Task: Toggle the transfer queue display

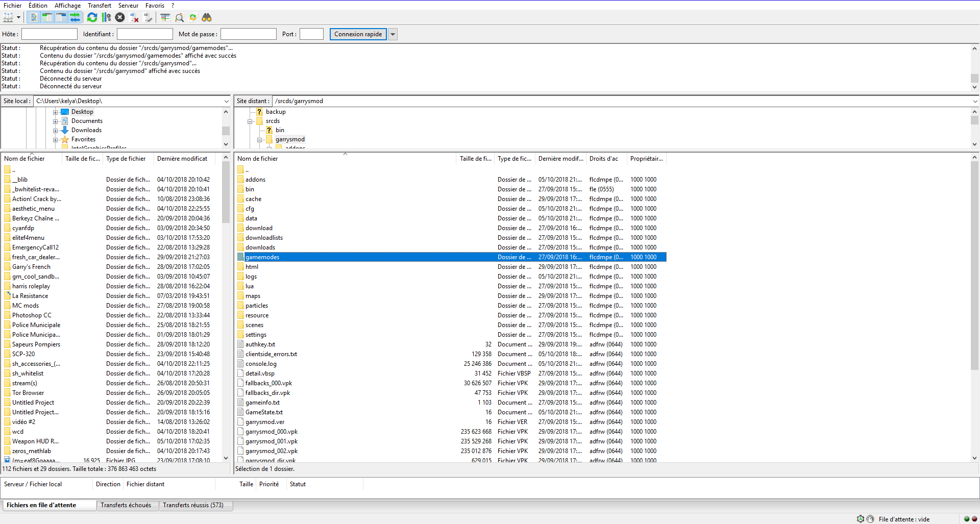Action: tap(75, 17)
